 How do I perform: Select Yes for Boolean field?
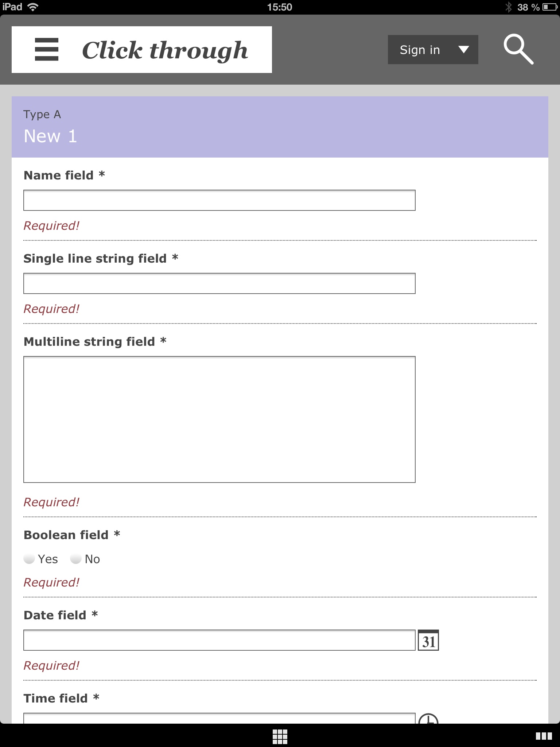pos(29,559)
